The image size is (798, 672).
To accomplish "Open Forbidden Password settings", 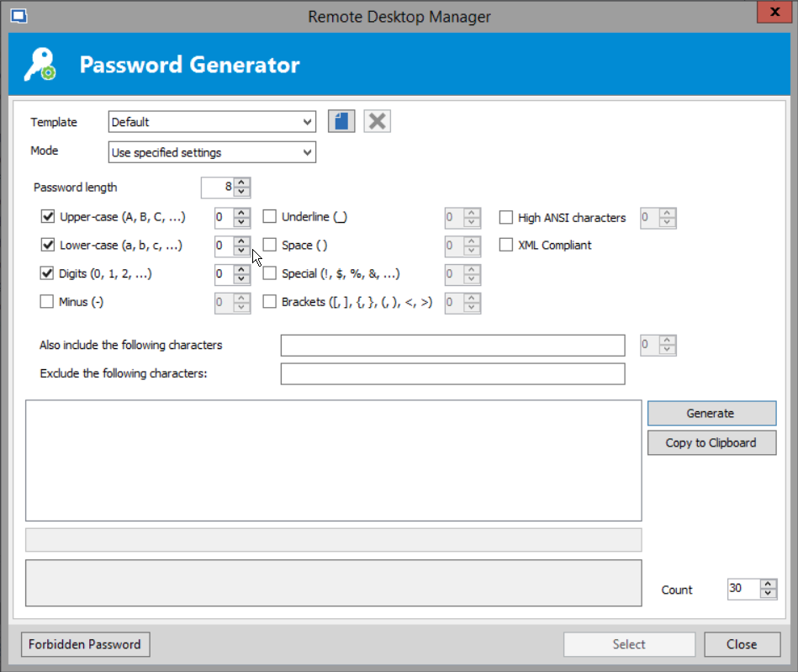I will click(x=85, y=644).
